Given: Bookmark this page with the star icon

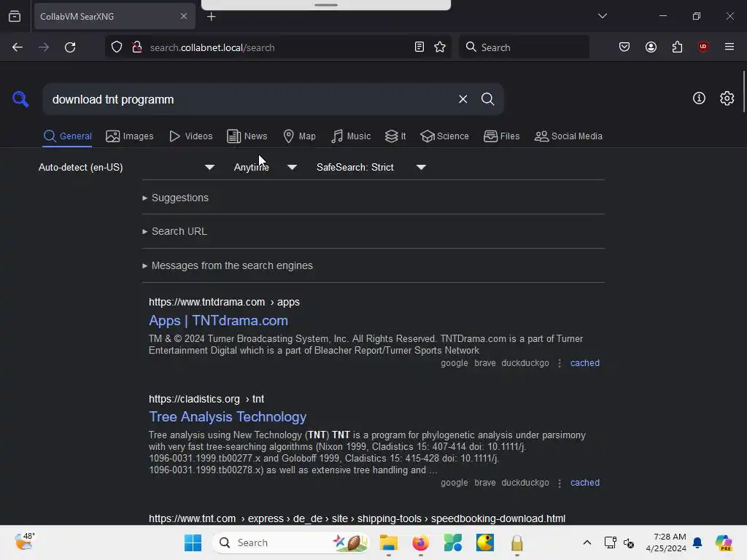Looking at the screenshot, I should point(440,47).
